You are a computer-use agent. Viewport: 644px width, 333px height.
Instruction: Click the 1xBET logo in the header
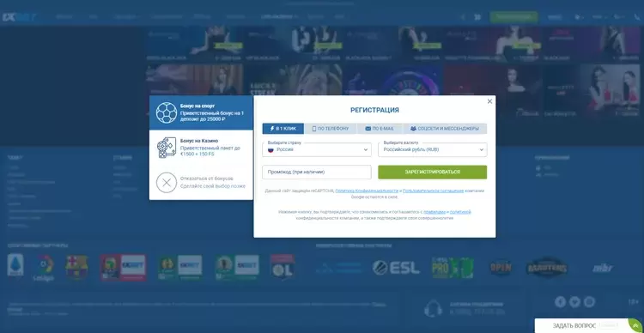19,17
